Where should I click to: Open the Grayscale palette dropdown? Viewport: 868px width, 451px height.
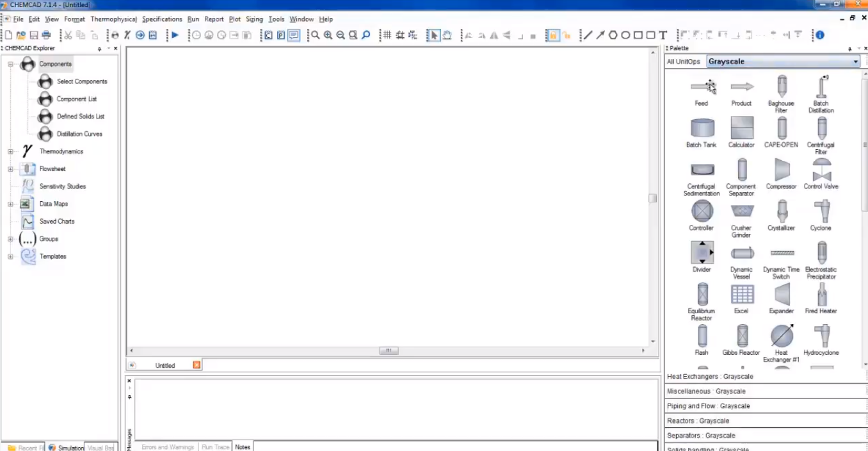856,61
